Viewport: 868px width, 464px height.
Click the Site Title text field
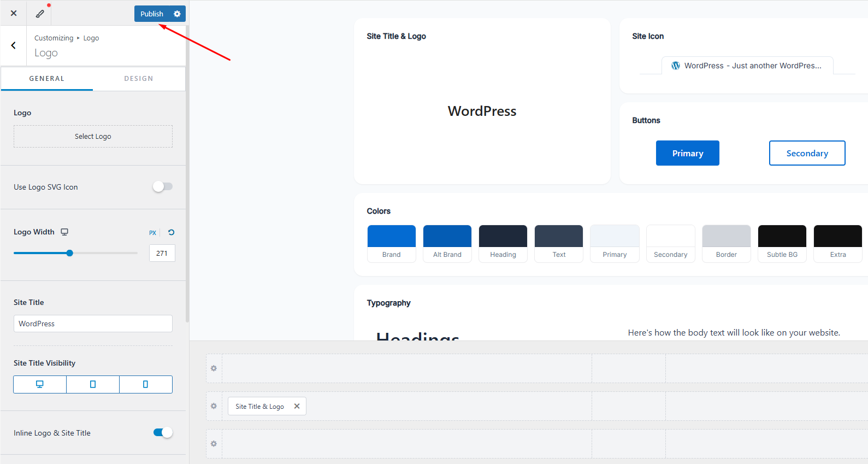pyautogui.click(x=93, y=324)
